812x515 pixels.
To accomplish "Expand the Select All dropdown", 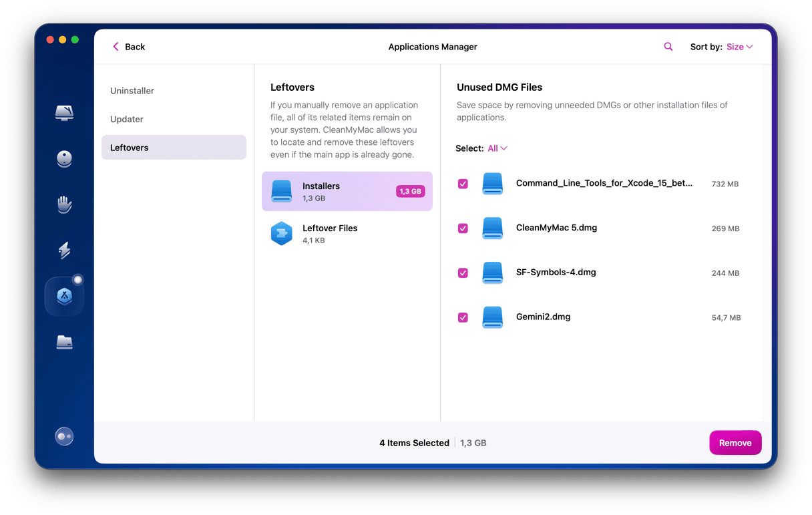I will [497, 148].
